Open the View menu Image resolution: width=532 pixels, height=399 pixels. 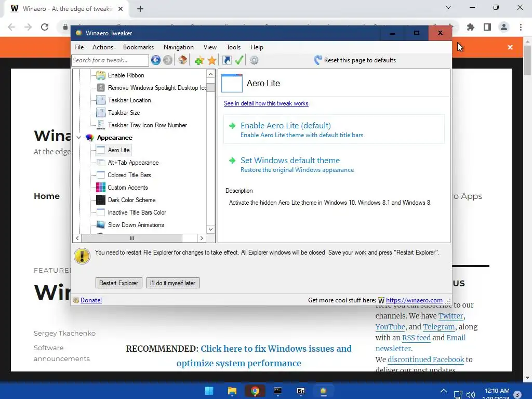coord(210,47)
